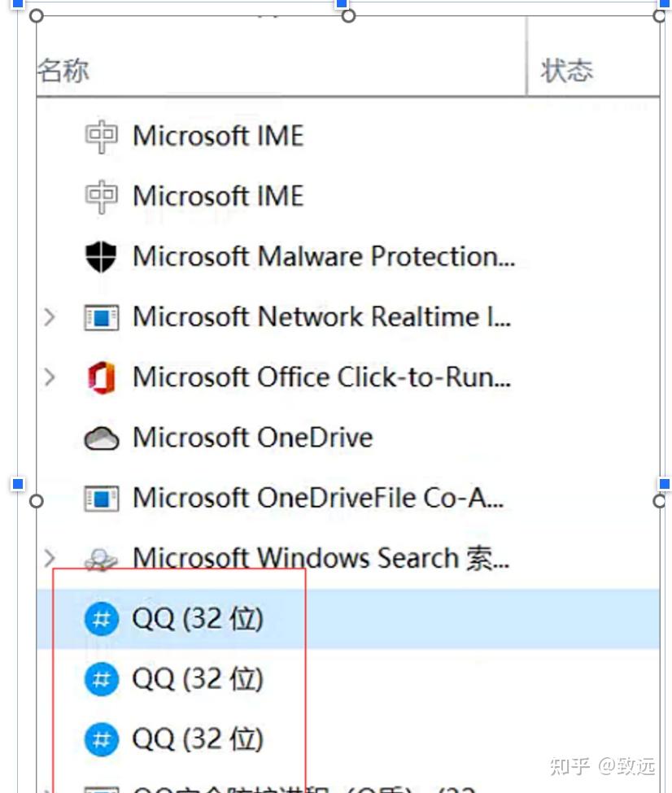Select the Microsoft Malware Protection process name
This screenshot has width=672, height=793.
(323, 257)
